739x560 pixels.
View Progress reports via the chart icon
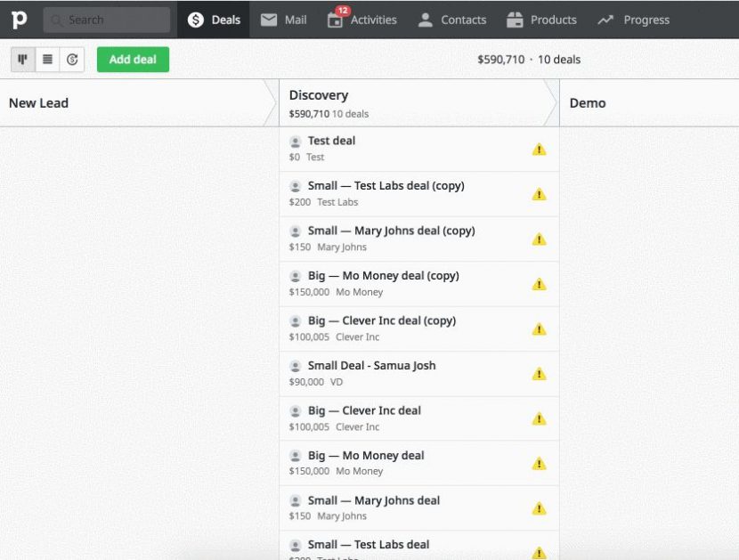pyautogui.click(x=605, y=19)
